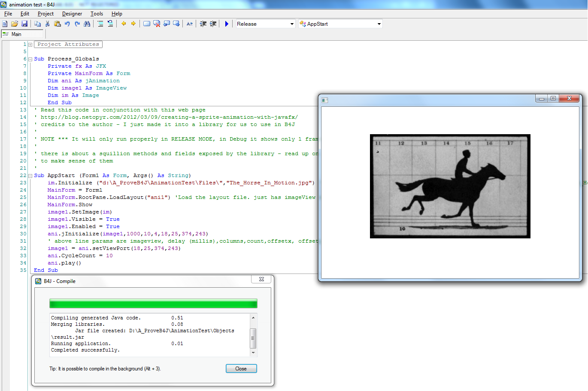This screenshot has width=588, height=391.
Task: Click the Paste clipboard icon
Action: point(58,24)
